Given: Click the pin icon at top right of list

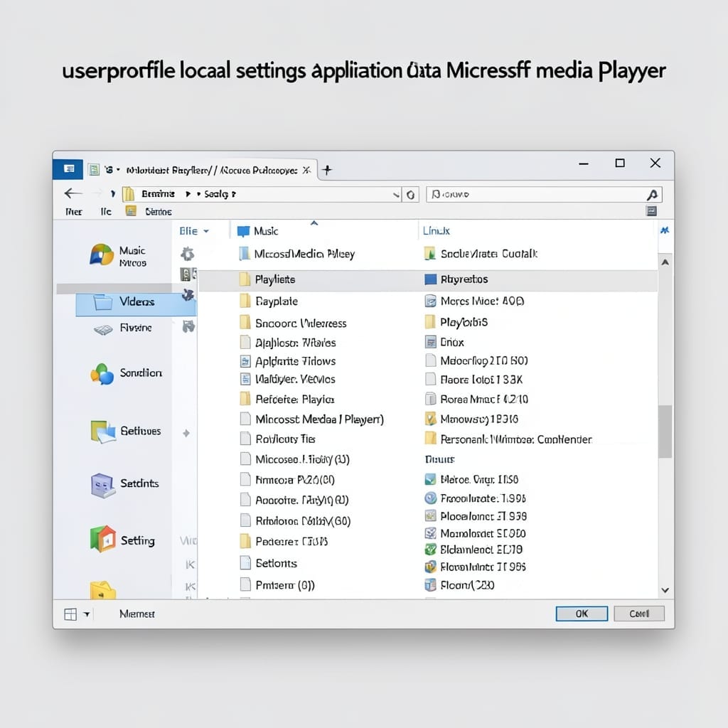Looking at the screenshot, I should coord(665,230).
